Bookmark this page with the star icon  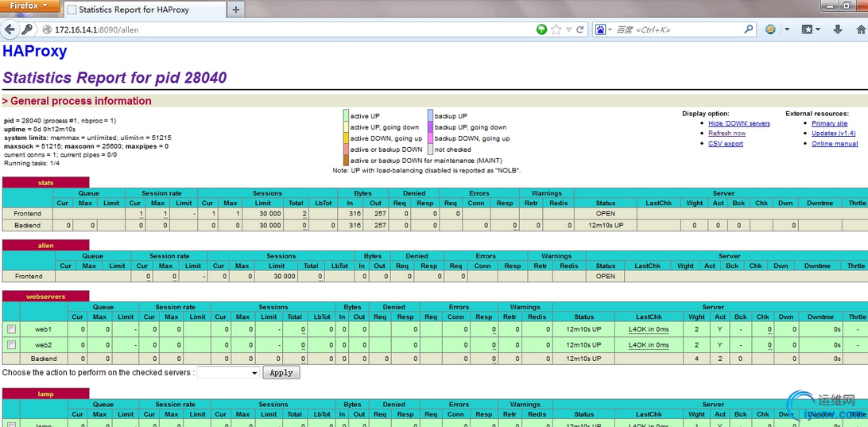click(x=556, y=29)
